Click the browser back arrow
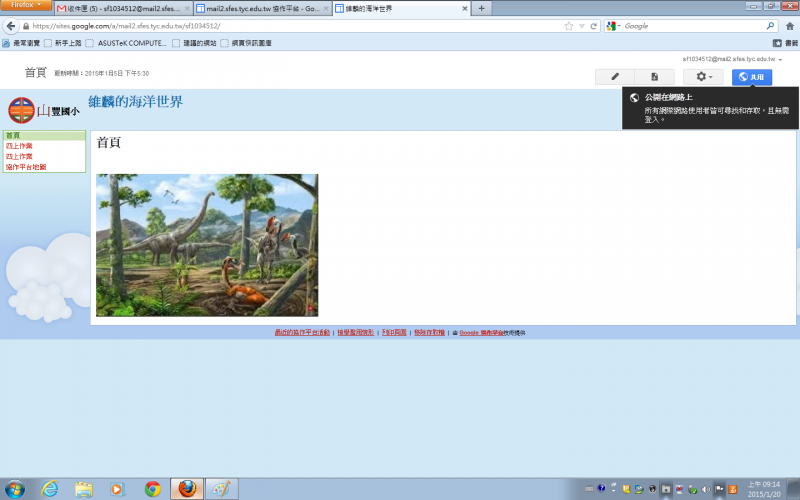This screenshot has height=500, width=800. [x=11, y=26]
